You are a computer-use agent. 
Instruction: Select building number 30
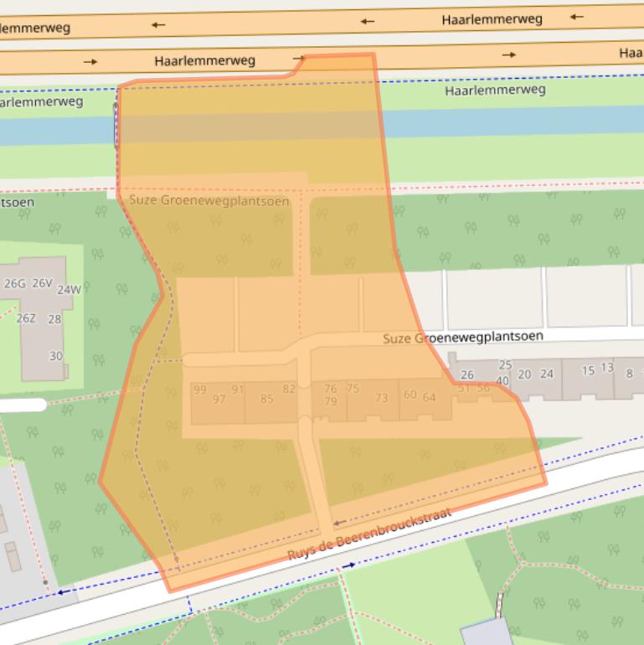point(55,356)
